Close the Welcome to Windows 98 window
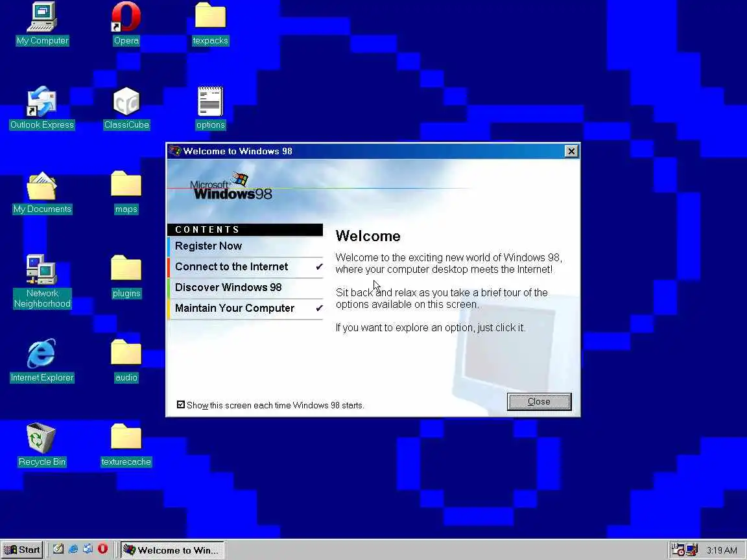Screen dimensions: 747x560 (571, 151)
